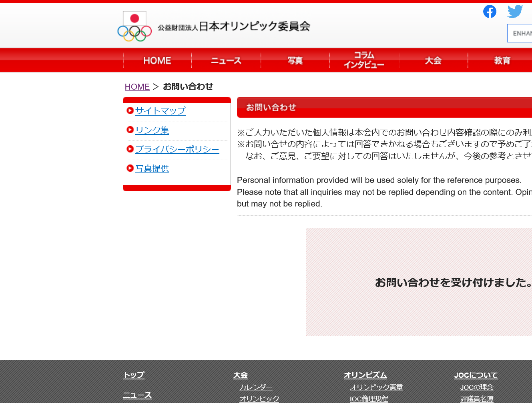Screen dimensions: 532x403
Task: Click the Japanese Olympic Committee rings logo
Action: (135, 26)
